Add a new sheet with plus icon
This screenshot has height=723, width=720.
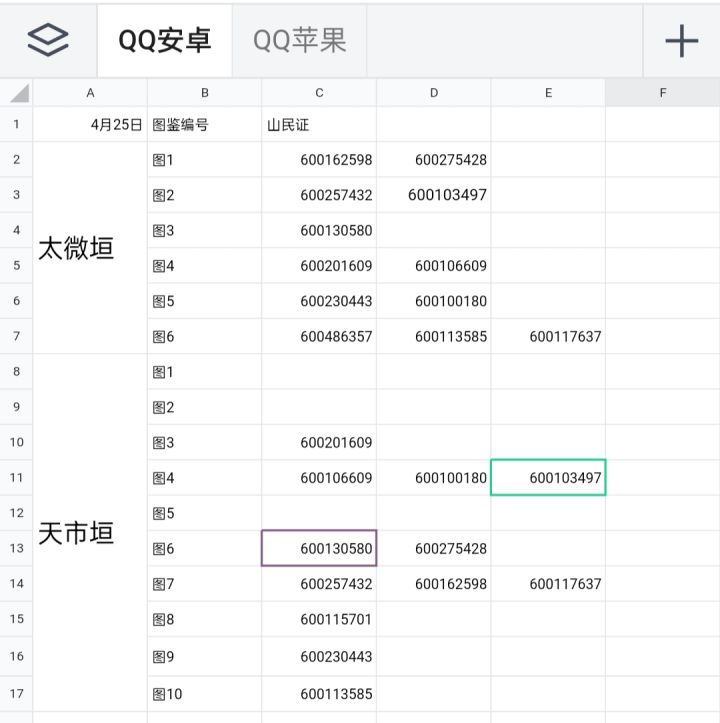[x=681, y=41]
